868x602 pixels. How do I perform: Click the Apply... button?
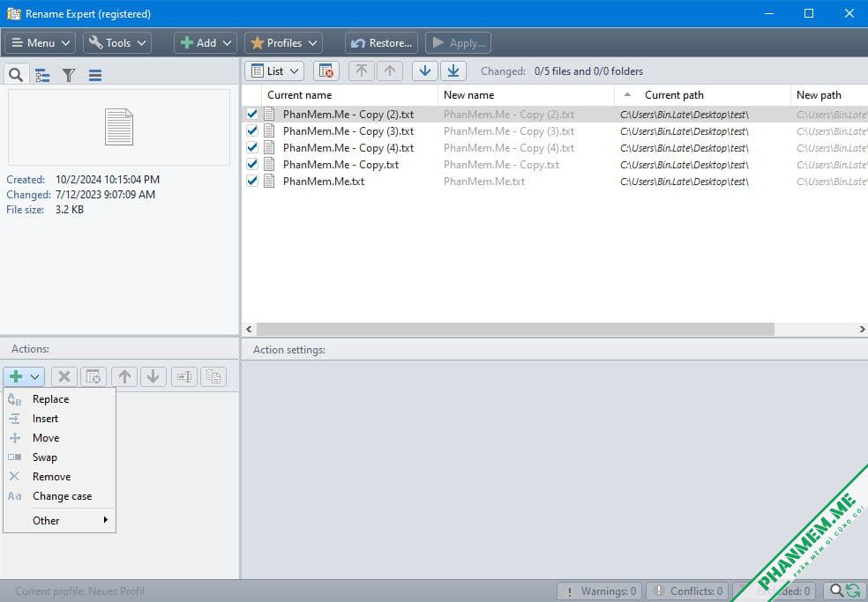click(x=458, y=42)
